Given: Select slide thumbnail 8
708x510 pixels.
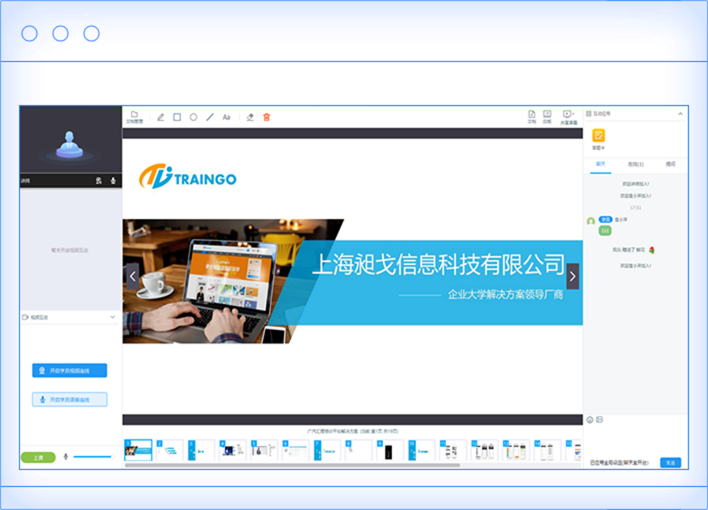Looking at the screenshot, I should 359,450.
